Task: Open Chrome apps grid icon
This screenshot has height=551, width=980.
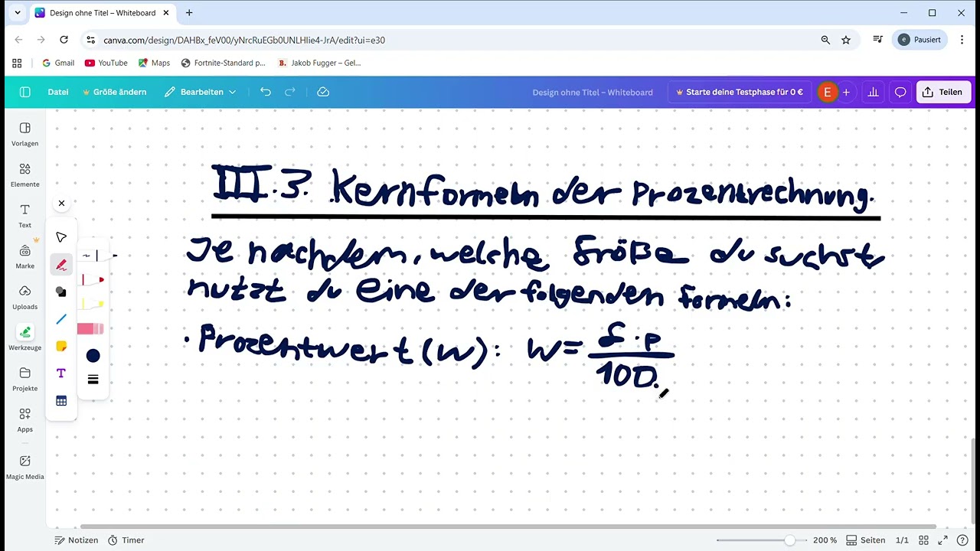Action: pyautogui.click(x=17, y=63)
